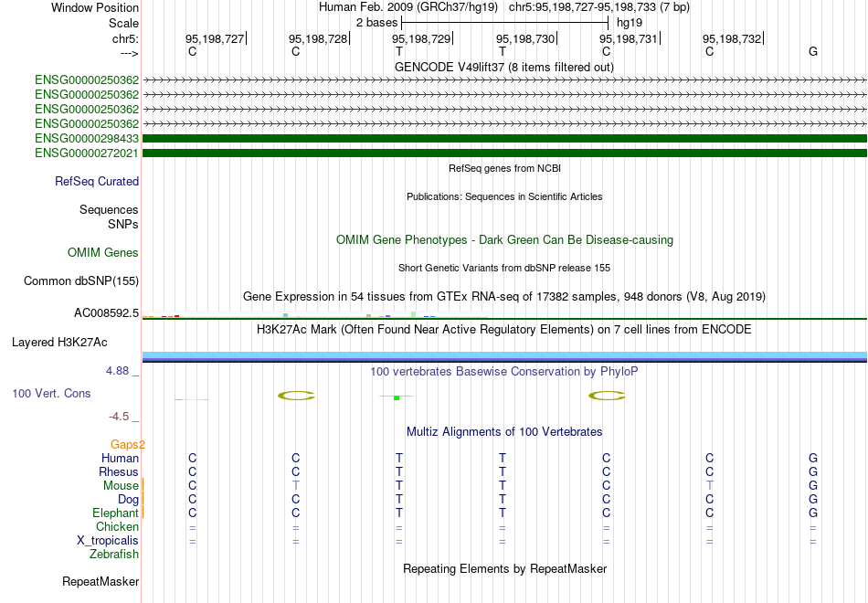Open 'Short Genetic Variants from dbSNP release 155'
Viewport: 868px width, 603px height.
tap(504, 268)
